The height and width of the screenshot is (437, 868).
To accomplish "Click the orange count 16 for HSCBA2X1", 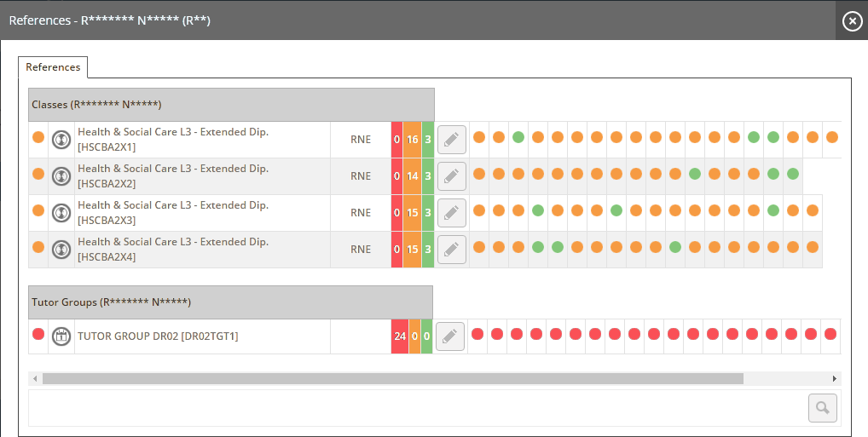I will click(412, 140).
